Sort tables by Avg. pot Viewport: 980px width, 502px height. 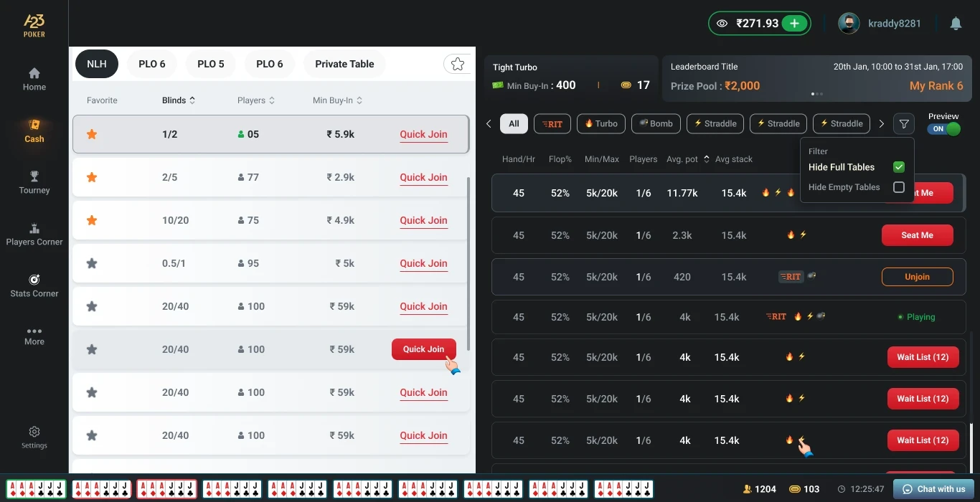pos(688,159)
